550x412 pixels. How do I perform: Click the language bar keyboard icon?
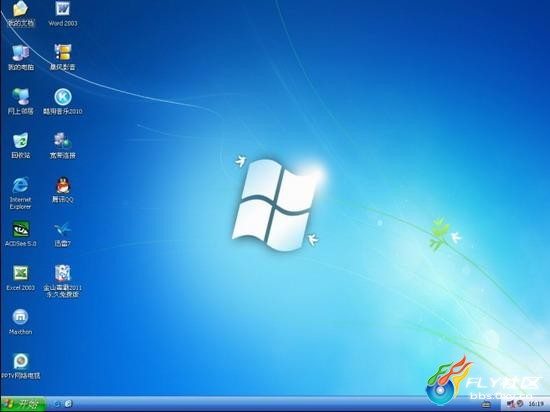click(486, 405)
